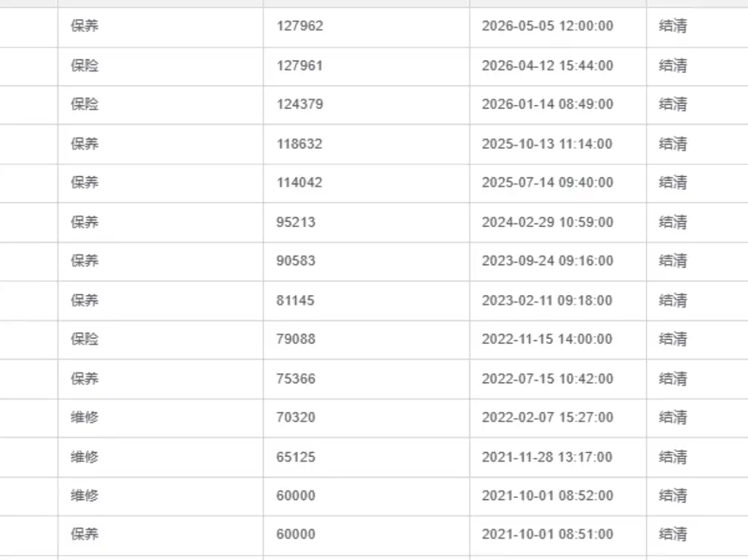The width and height of the screenshot is (748, 560).
Task: Select 结清 status in row 127962
Action: coord(673,26)
